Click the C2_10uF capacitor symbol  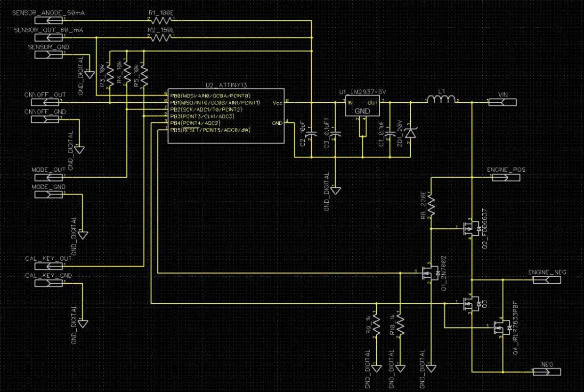(x=311, y=135)
